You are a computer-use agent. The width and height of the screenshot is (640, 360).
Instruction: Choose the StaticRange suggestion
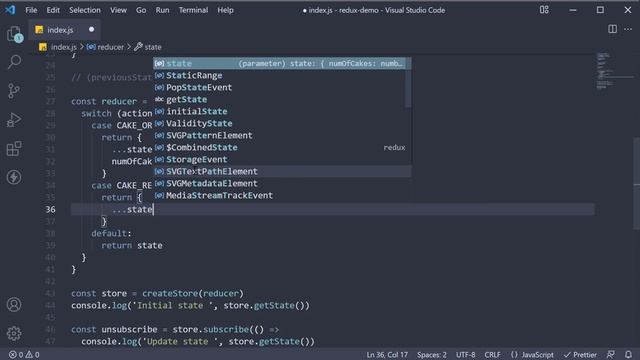(x=282, y=76)
